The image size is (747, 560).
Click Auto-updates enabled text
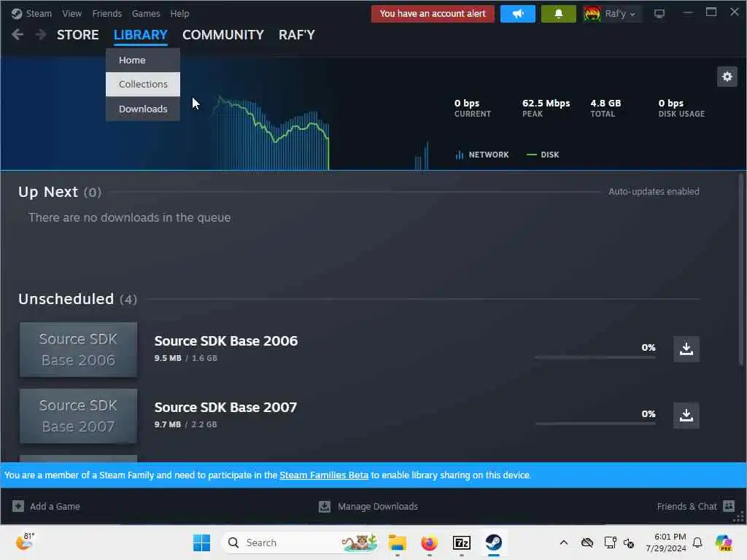tap(654, 192)
